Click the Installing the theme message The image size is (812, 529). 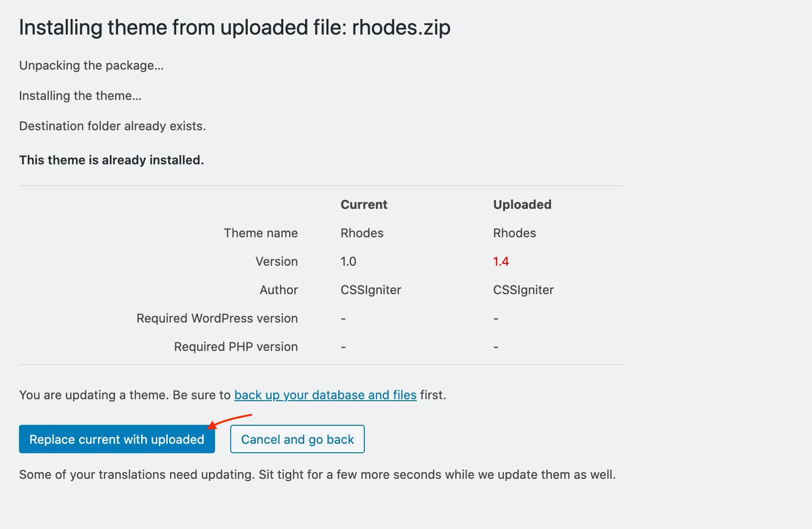[x=80, y=96]
